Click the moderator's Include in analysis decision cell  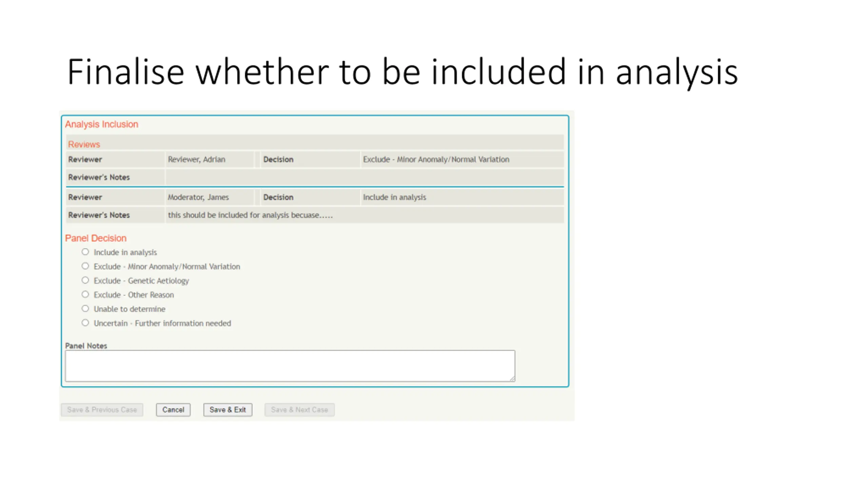462,197
